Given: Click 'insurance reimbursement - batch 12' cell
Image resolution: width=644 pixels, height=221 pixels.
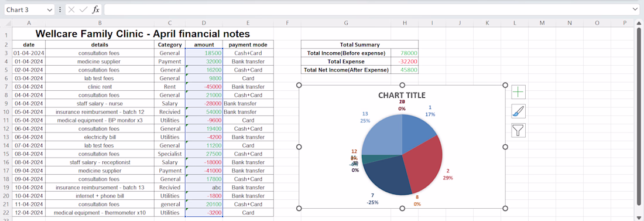Looking at the screenshot, I should pyautogui.click(x=100, y=112).
